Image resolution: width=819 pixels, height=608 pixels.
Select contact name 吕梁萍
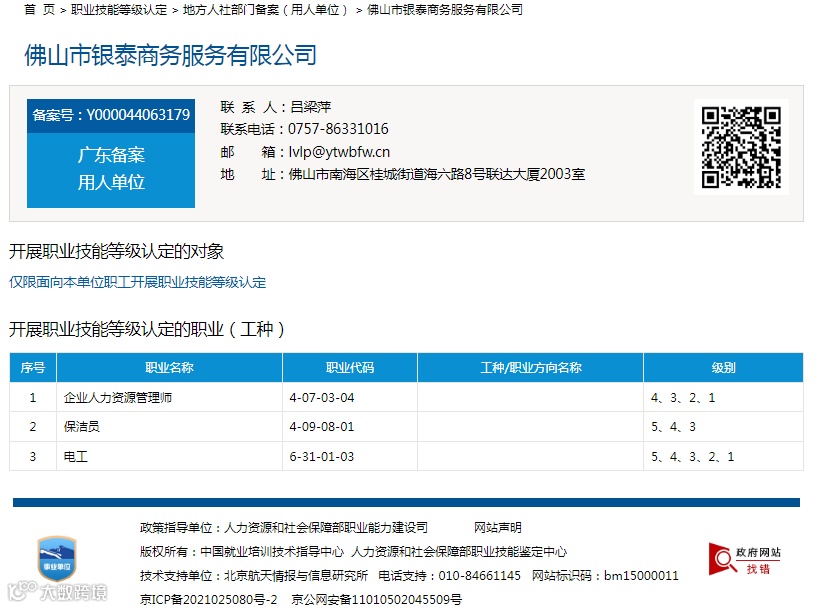click(x=310, y=107)
